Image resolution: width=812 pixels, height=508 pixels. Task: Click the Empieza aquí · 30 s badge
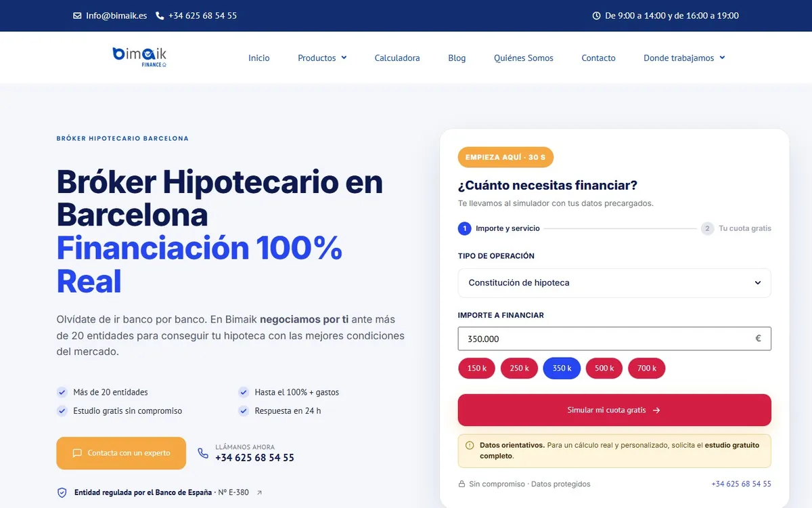pos(505,157)
